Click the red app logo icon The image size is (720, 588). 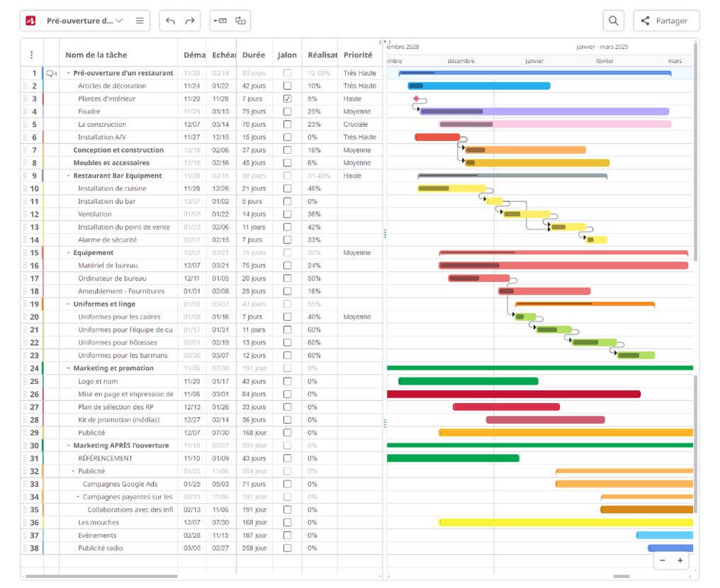coord(30,21)
